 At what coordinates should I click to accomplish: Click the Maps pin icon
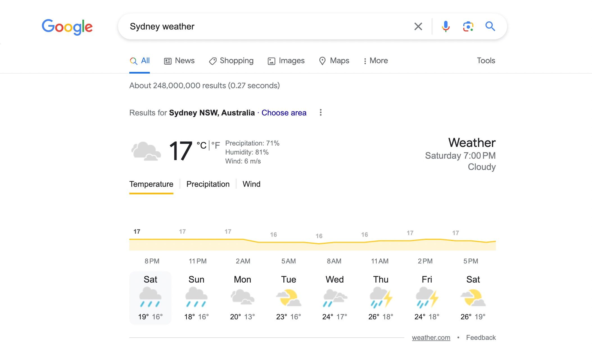click(322, 61)
